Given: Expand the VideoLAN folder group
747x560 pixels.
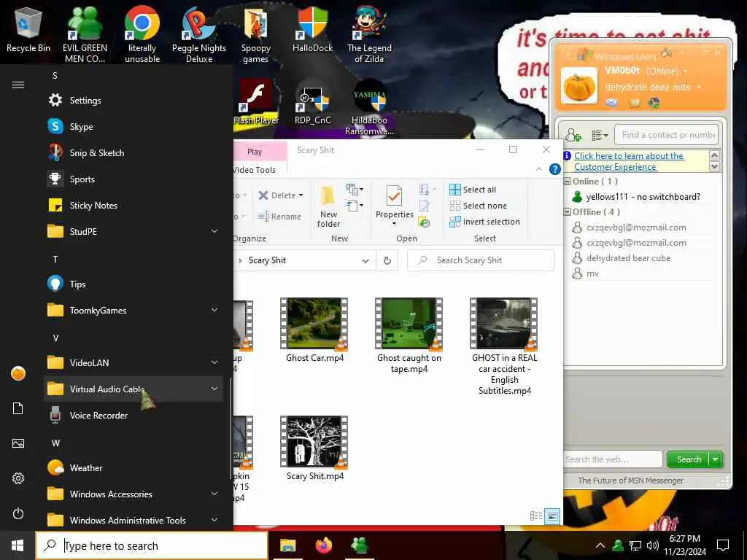Looking at the screenshot, I should [214, 362].
